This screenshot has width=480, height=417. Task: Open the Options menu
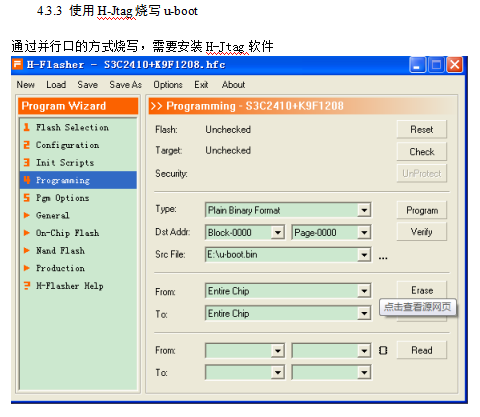pos(168,85)
